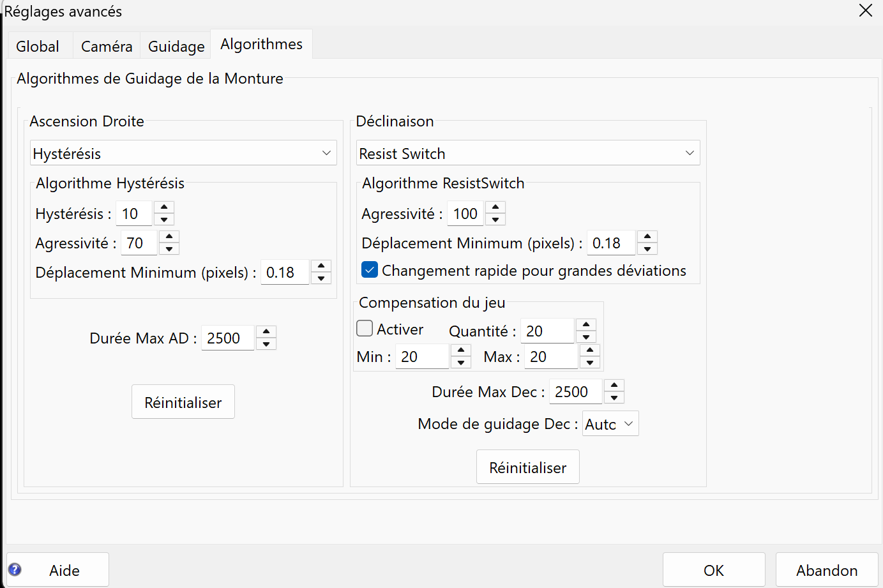Screen dimensions: 883x588
Task: Click the Abandon button
Action: (x=827, y=570)
